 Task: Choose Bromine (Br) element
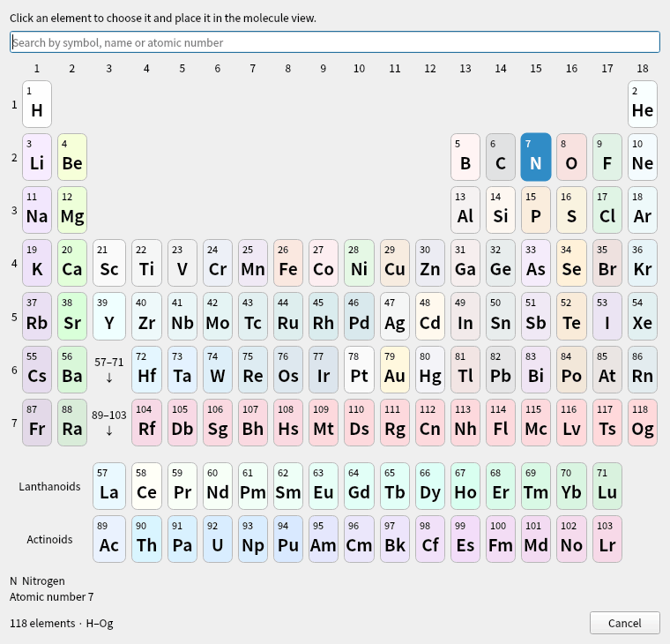(607, 263)
